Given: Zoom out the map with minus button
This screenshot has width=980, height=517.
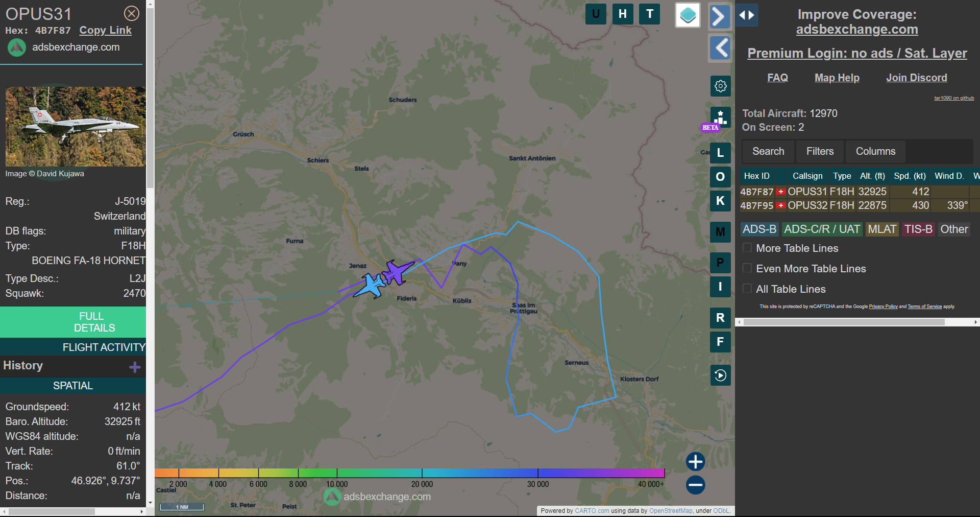Looking at the screenshot, I should click(695, 485).
